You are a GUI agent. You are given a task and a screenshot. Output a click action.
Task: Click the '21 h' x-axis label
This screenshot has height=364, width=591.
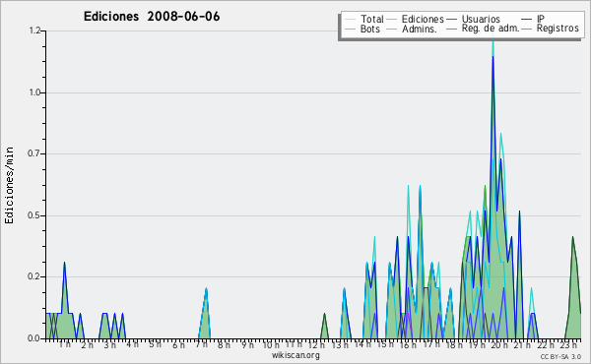522,344
